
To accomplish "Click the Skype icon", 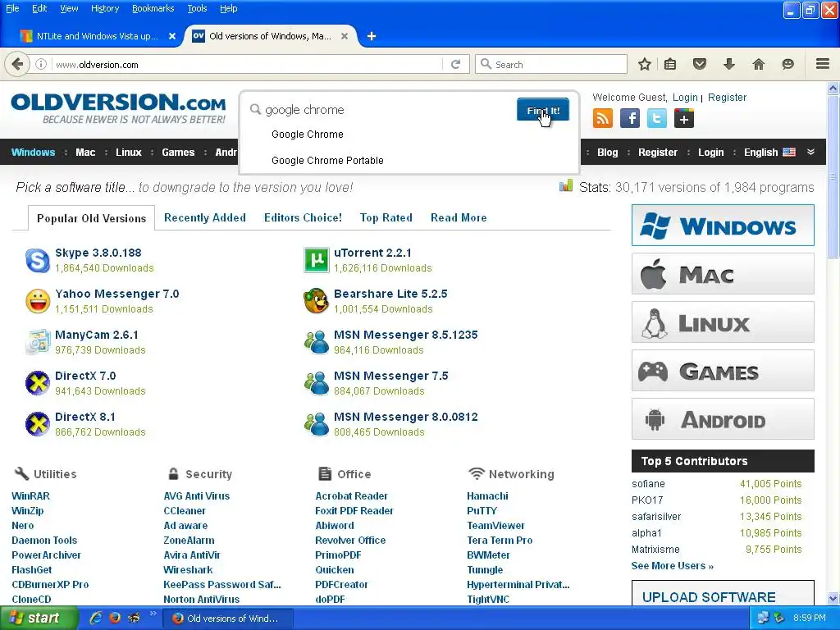I will point(38,260).
